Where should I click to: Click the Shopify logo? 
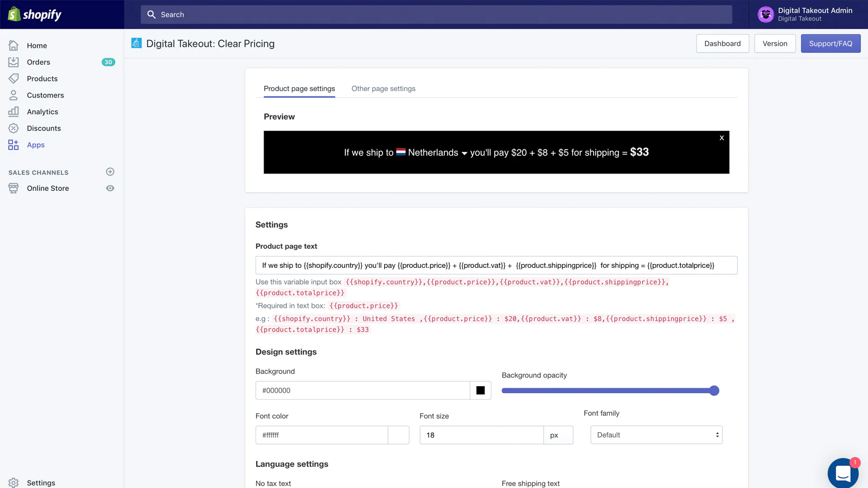[x=35, y=14]
